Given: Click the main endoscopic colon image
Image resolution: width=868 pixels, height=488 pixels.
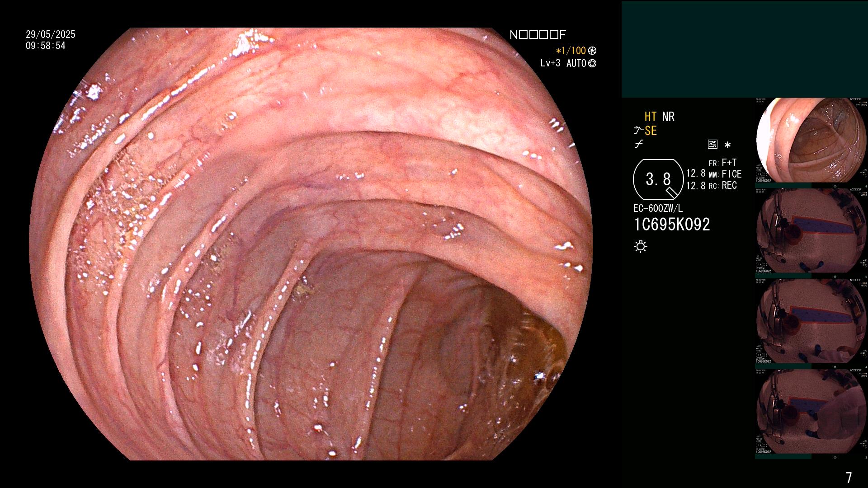Looking at the screenshot, I should (311, 244).
